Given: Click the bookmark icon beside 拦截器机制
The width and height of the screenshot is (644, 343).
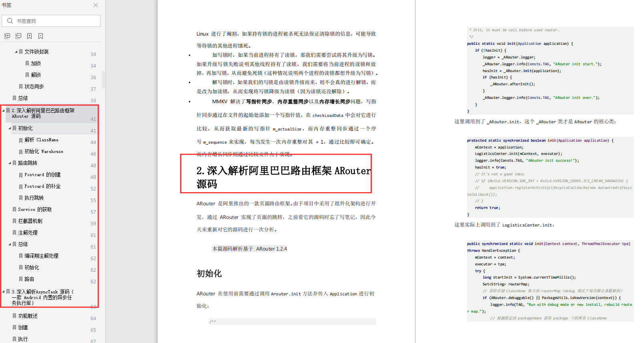Looking at the screenshot, I should point(14,221).
